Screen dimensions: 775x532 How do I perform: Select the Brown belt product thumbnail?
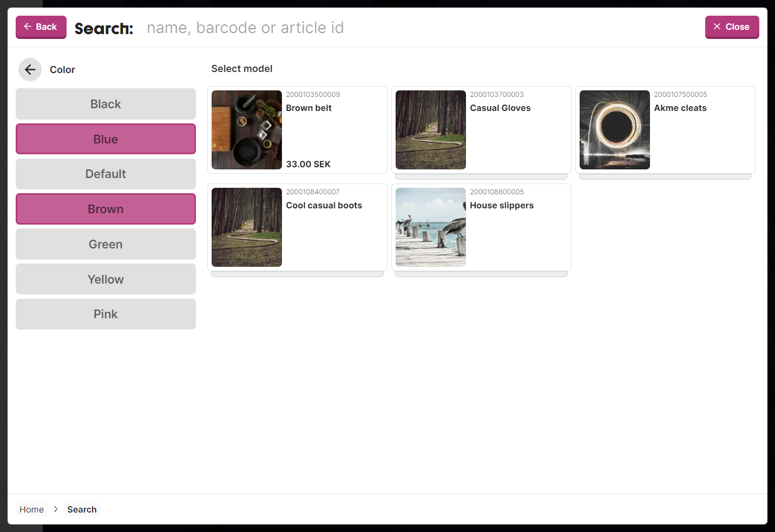246,130
